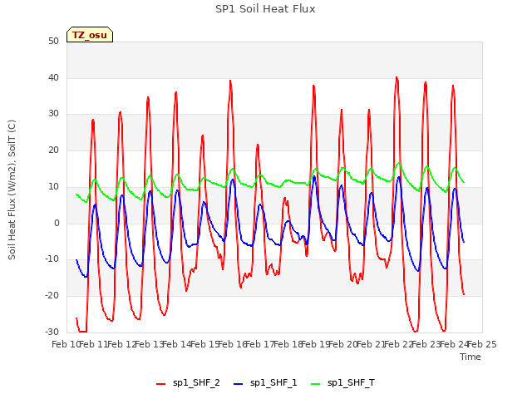Click the Feb 10 x-axis tick label
532x399 pixels.
click(x=66, y=344)
